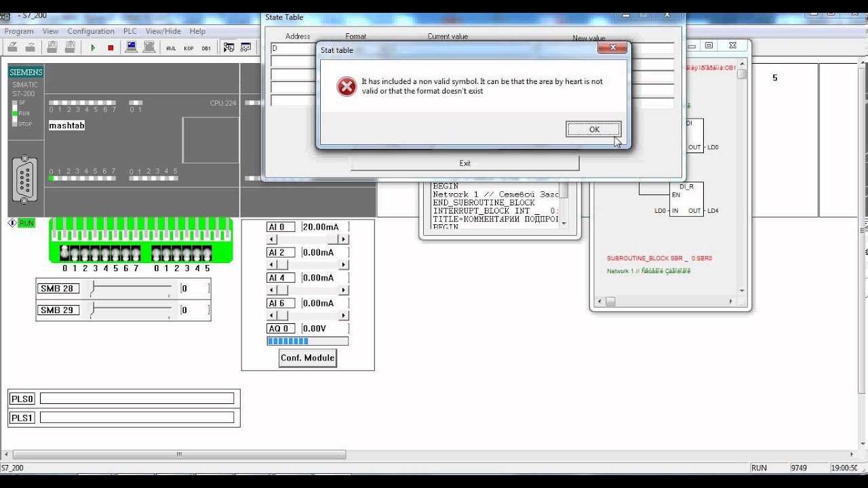This screenshot has width=868, height=488.
Task: Click the AQ 0 blue progress bar
Action: pyautogui.click(x=307, y=341)
